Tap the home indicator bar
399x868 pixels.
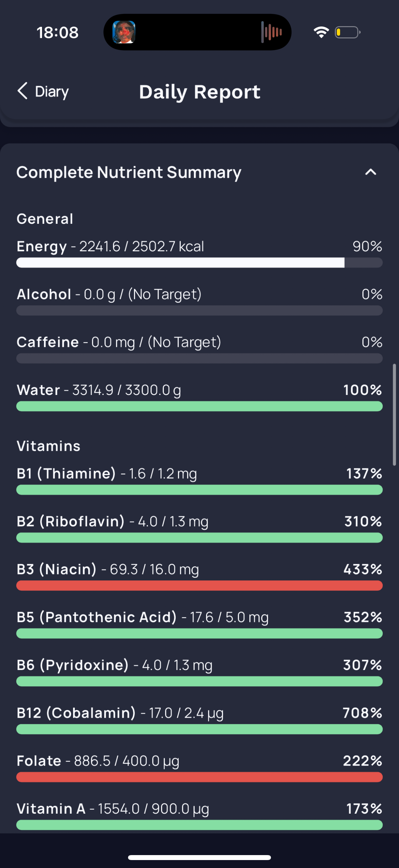199,857
